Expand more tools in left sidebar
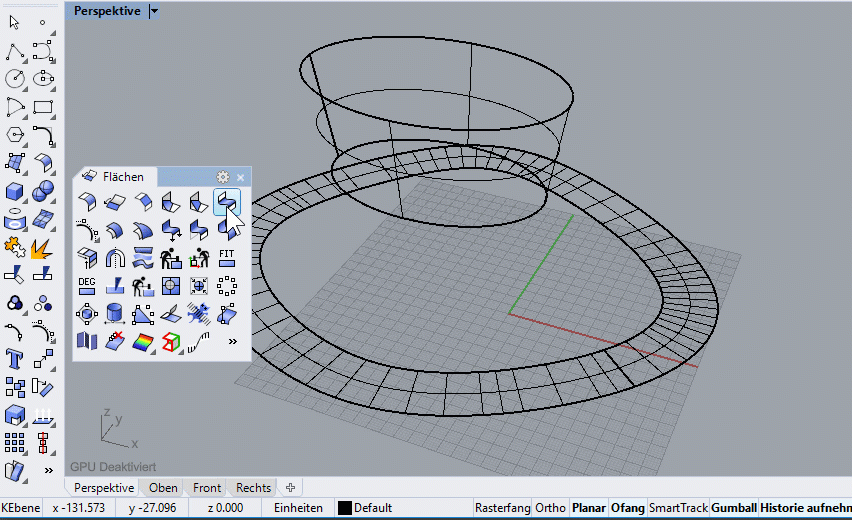This screenshot has width=852, height=520. (x=49, y=471)
